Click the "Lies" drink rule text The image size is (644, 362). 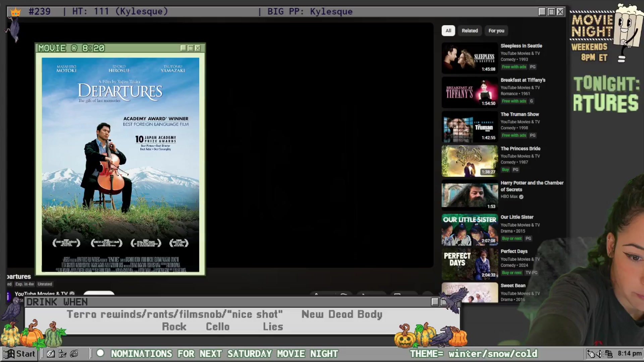point(273,326)
